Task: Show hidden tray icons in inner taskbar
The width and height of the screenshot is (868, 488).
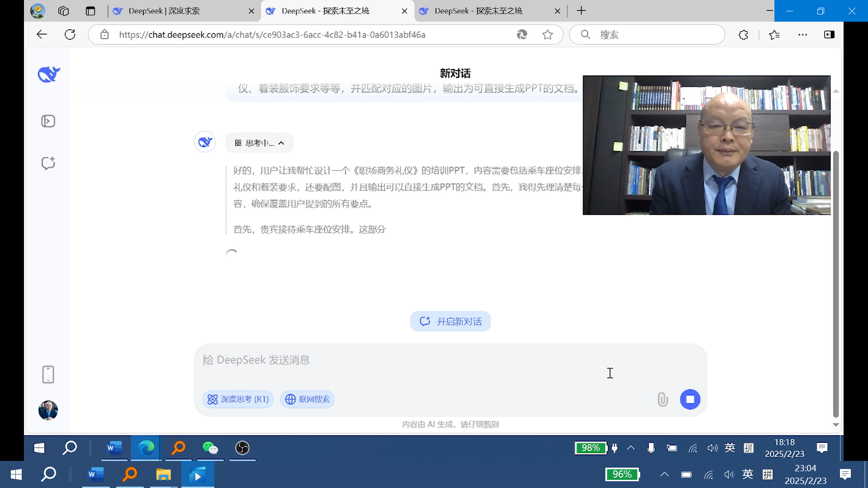Action: (x=631, y=448)
